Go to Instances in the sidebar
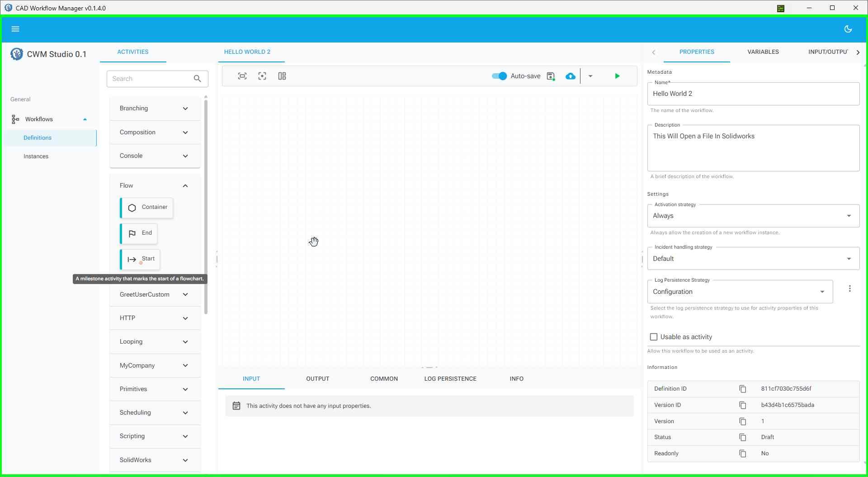The width and height of the screenshot is (868, 477). [36, 156]
